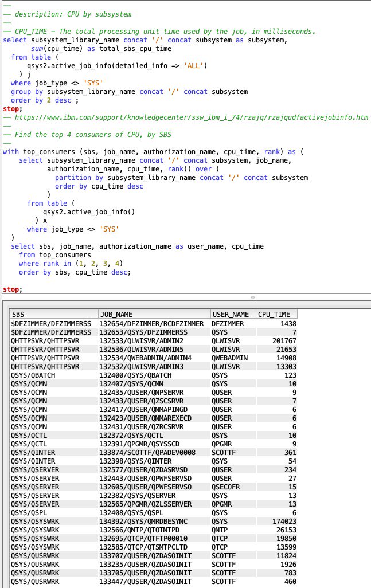Image resolution: width=371 pixels, height=588 pixels.
Task: Select job 134392/QSYS/QMRDBESYNC
Action: [x=143, y=522]
